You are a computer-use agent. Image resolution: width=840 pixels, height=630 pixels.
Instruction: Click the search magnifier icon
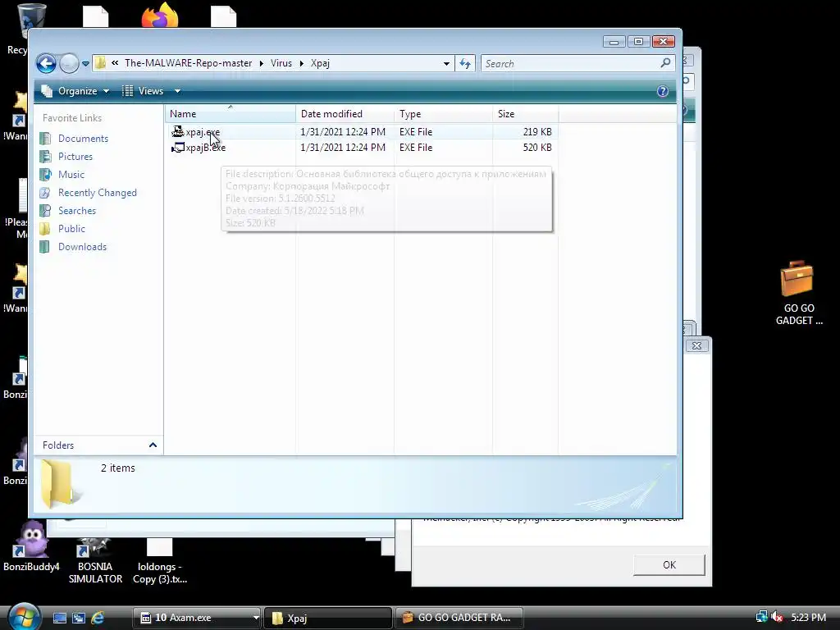(x=665, y=63)
